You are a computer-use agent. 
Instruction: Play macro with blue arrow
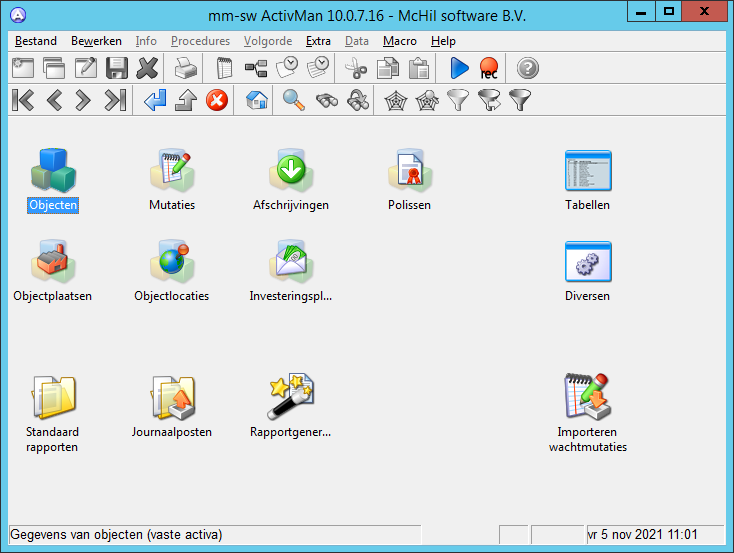(x=459, y=68)
